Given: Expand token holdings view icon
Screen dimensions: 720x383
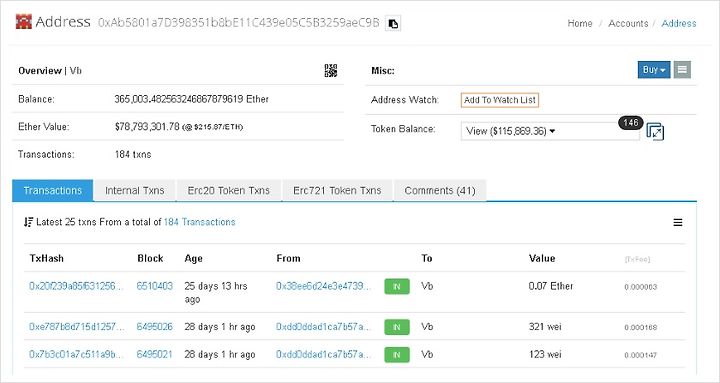Looking at the screenshot, I should click(x=655, y=131).
